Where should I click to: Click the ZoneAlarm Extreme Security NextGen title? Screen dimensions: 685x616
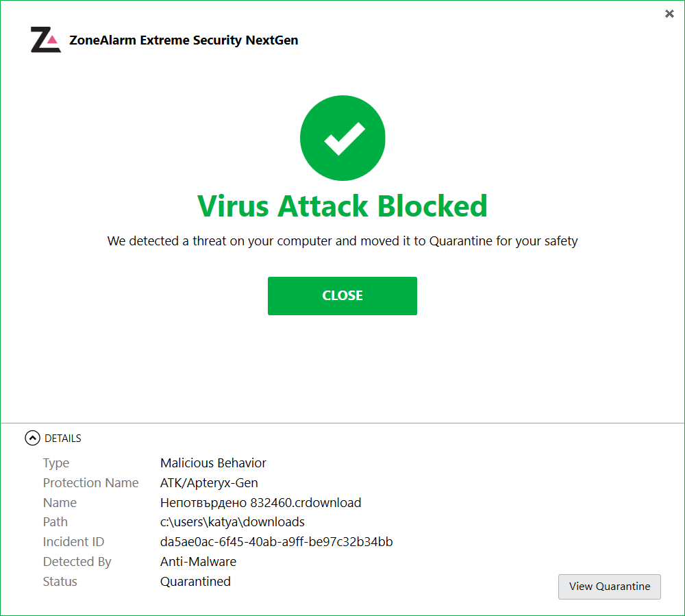click(x=184, y=40)
